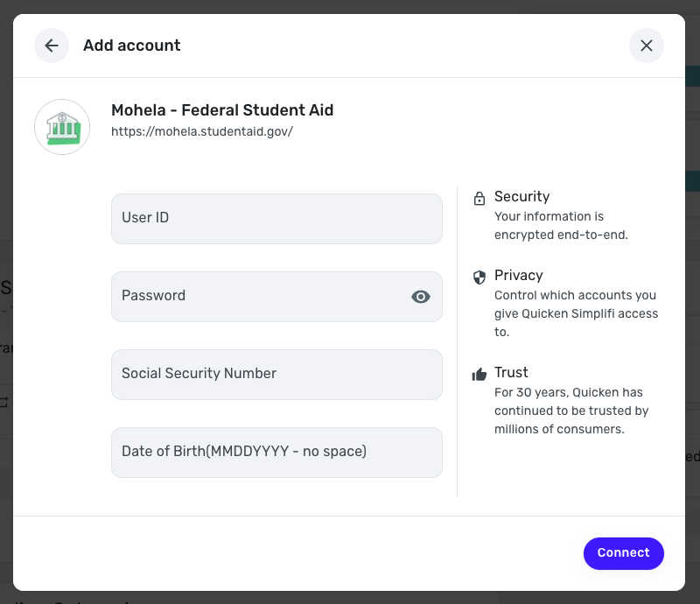Open the mohela.studentaid.gov URL

point(202,132)
